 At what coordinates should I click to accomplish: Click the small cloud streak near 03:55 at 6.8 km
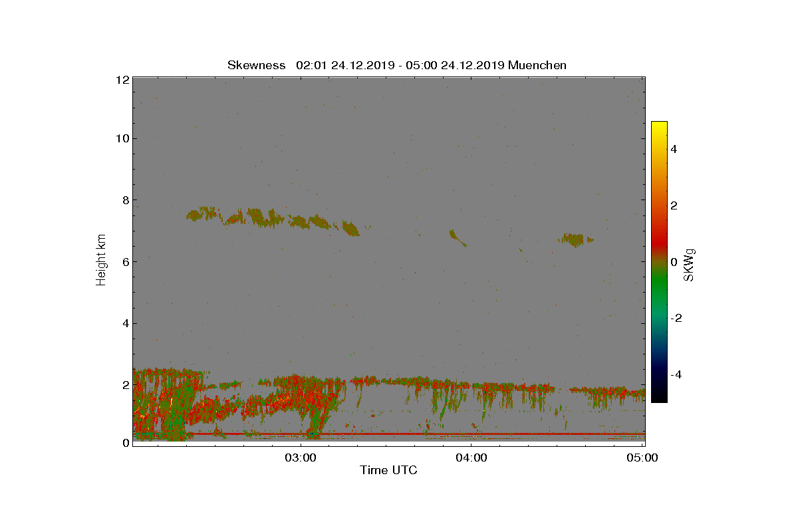pos(458,237)
